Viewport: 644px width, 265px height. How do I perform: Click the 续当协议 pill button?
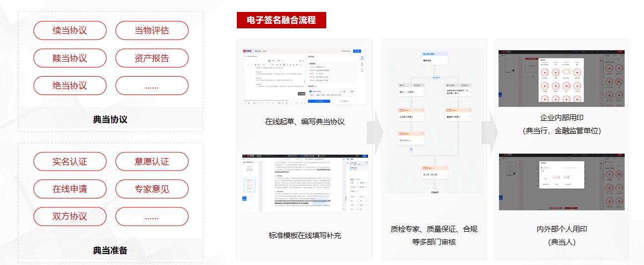[70, 30]
